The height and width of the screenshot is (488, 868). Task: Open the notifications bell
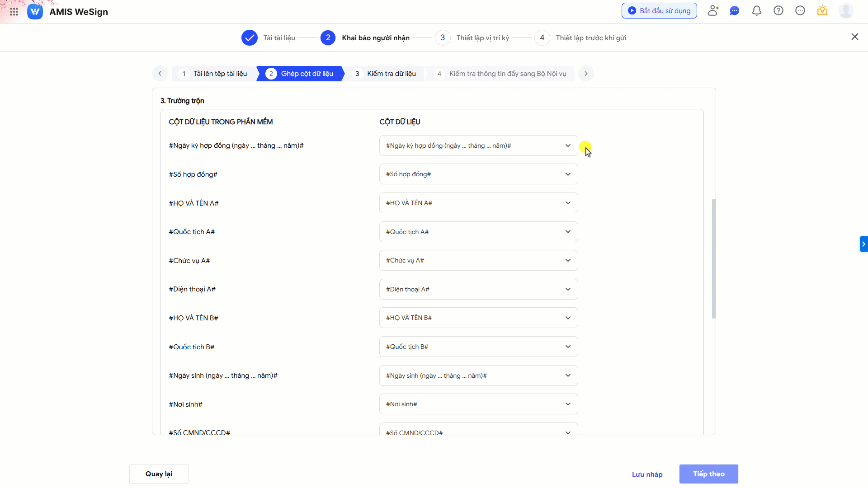(x=756, y=10)
